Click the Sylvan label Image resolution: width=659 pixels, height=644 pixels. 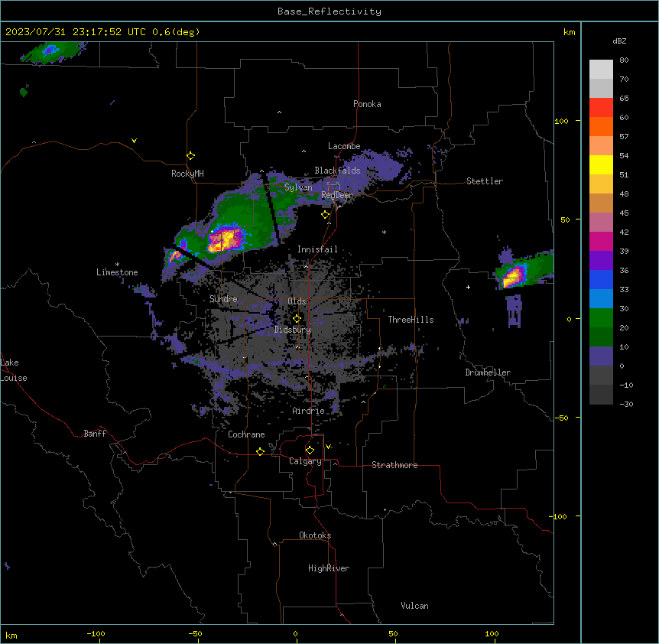coord(298,187)
